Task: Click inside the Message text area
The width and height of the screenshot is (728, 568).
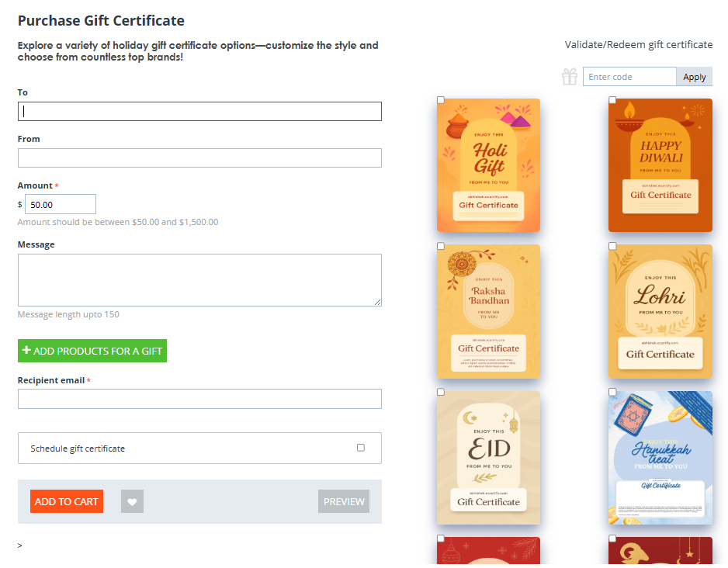Action: click(x=199, y=280)
